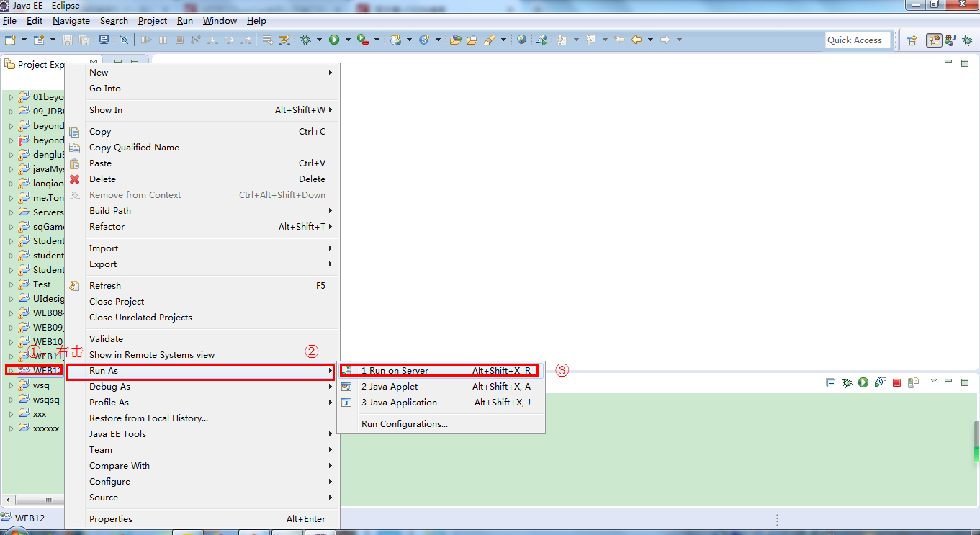
Task: Click the Open Web Browser globe icon
Action: click(521, 40)
